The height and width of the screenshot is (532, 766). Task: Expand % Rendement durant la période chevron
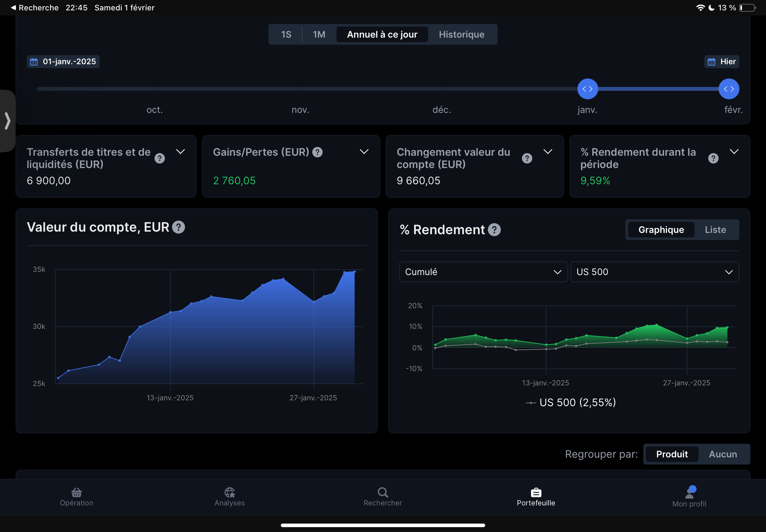(x=734, y=152)
